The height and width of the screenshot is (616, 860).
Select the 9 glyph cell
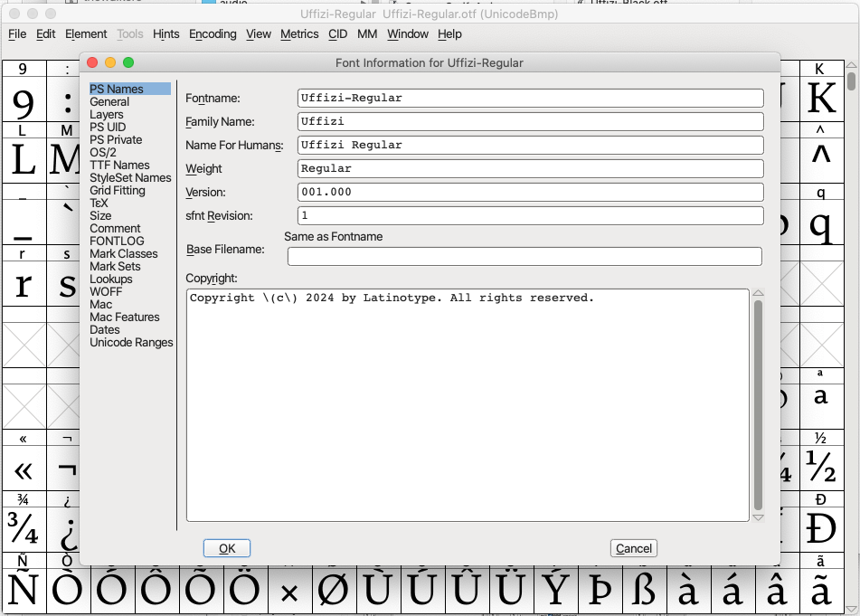[x=24, y=100]
